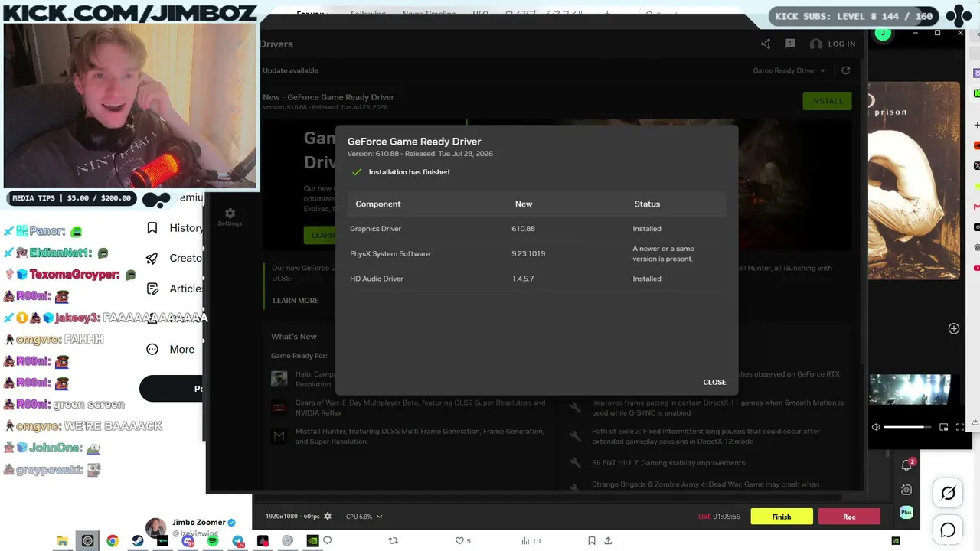Bookmark the post

(x=592, y=541)
